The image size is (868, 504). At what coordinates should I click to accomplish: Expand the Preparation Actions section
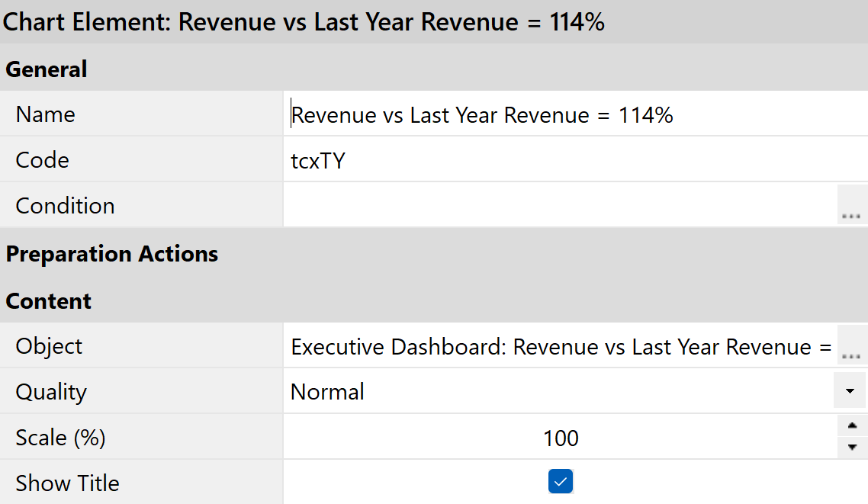tap(112, 254)
